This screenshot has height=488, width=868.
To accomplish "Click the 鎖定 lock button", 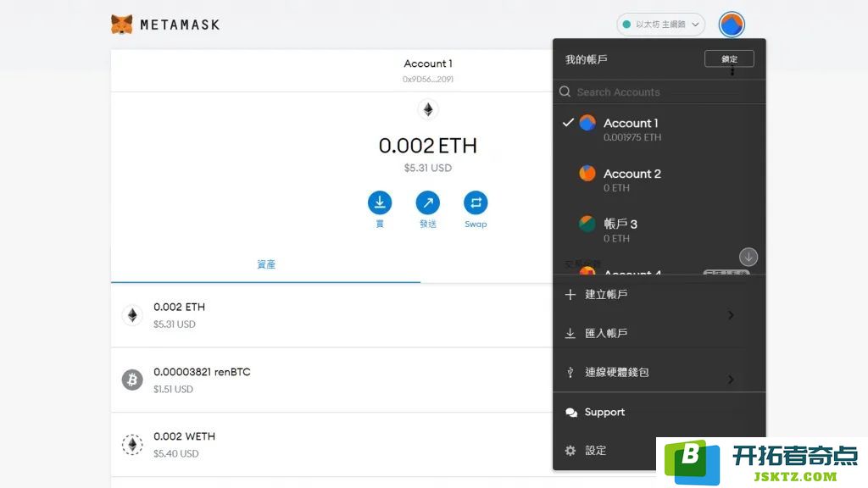I will click(x=729, y=58).
